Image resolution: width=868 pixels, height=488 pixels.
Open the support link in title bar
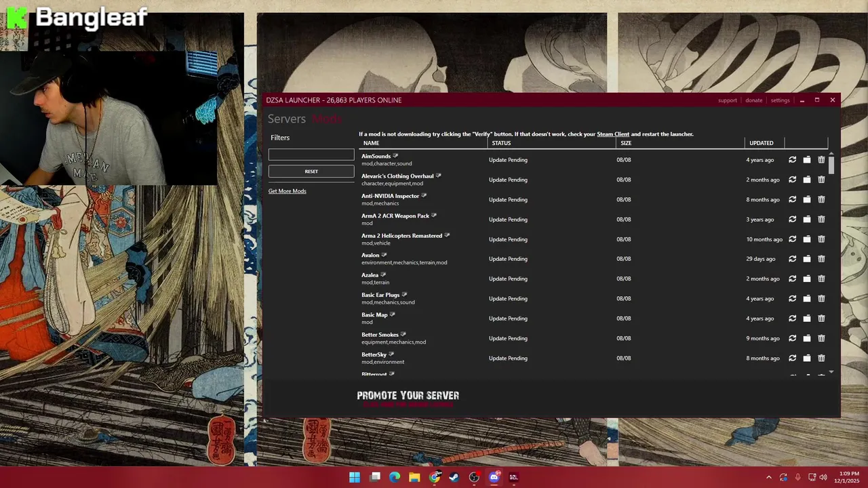(x=728, y=100)
